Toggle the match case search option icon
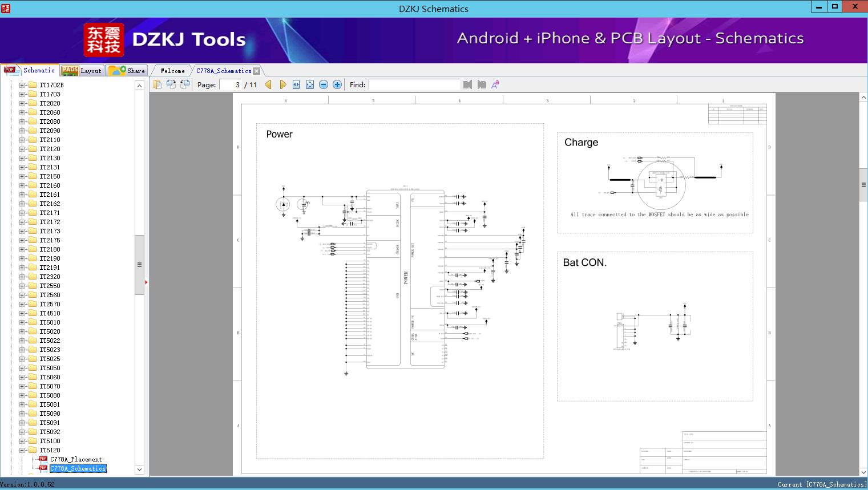 tap(495, 84)
